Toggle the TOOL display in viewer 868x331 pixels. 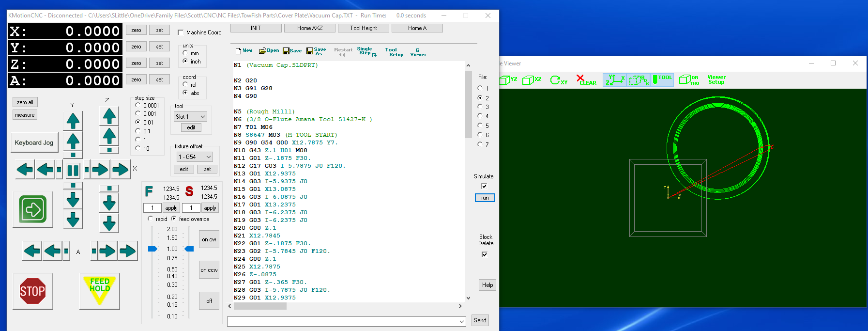[662, 79]
